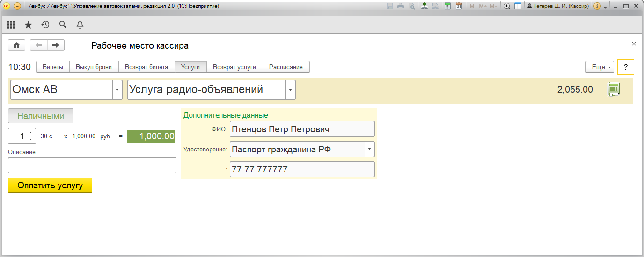Open calculator icon in title bar
Viewport: 644px width, 257px height.
tap(447, 7)
